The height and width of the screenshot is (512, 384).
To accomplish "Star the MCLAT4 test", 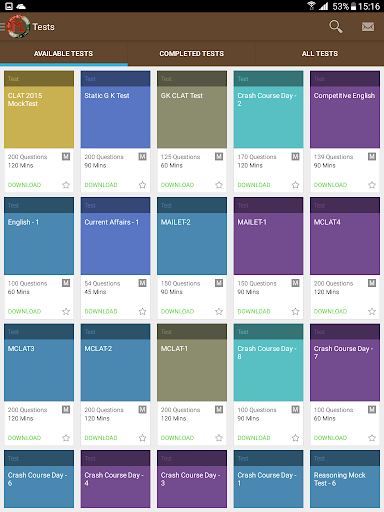I will tap(372, 311).
